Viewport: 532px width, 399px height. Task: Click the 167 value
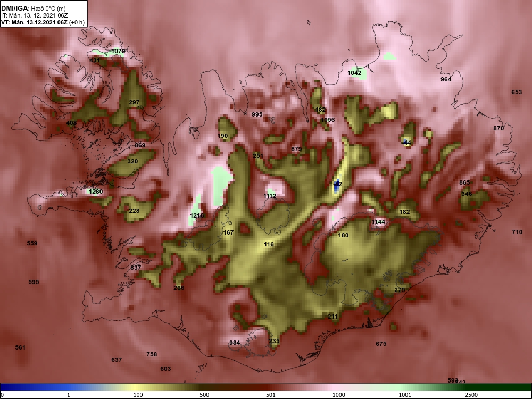pos(228,232)
